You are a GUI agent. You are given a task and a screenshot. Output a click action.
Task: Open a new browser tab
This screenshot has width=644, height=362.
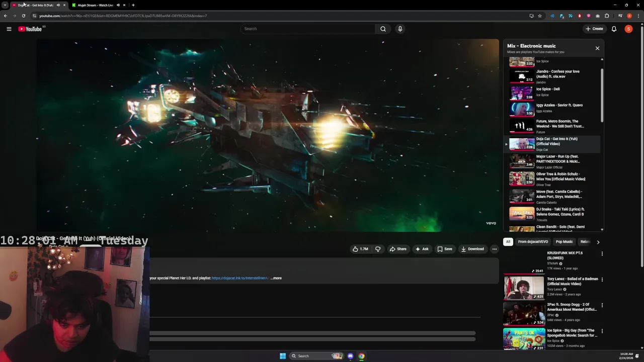[133, 5]
